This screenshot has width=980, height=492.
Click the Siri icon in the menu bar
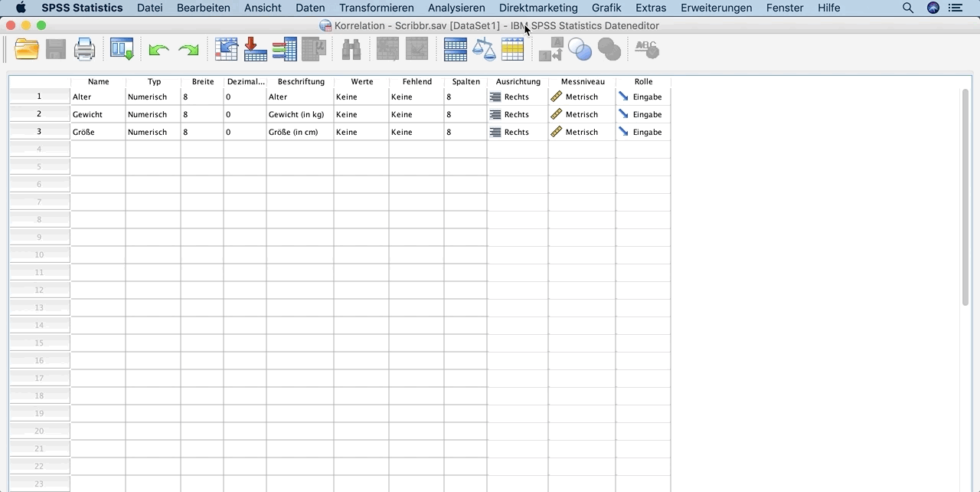933,8
